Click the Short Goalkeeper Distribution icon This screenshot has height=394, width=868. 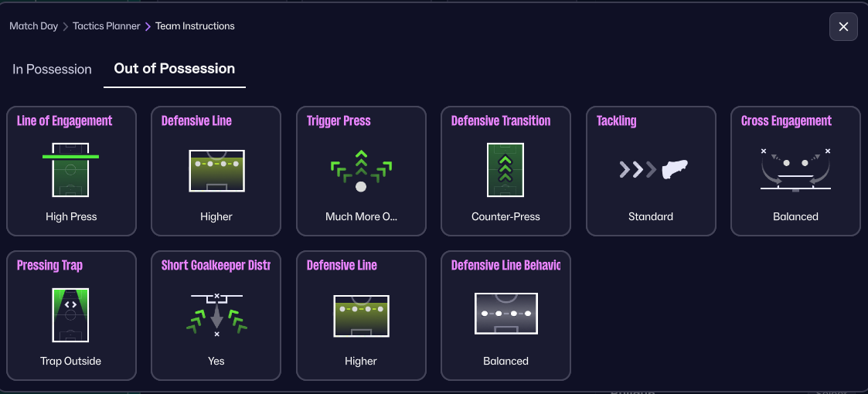click(x=216, y=314)
